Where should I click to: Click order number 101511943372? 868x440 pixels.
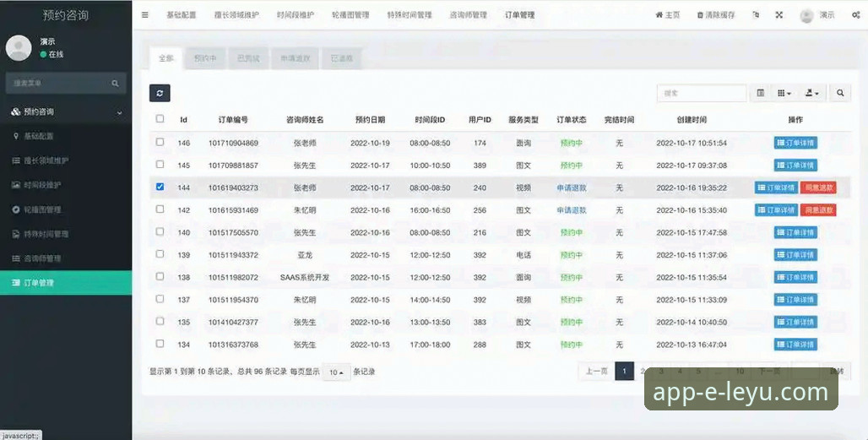233,255
